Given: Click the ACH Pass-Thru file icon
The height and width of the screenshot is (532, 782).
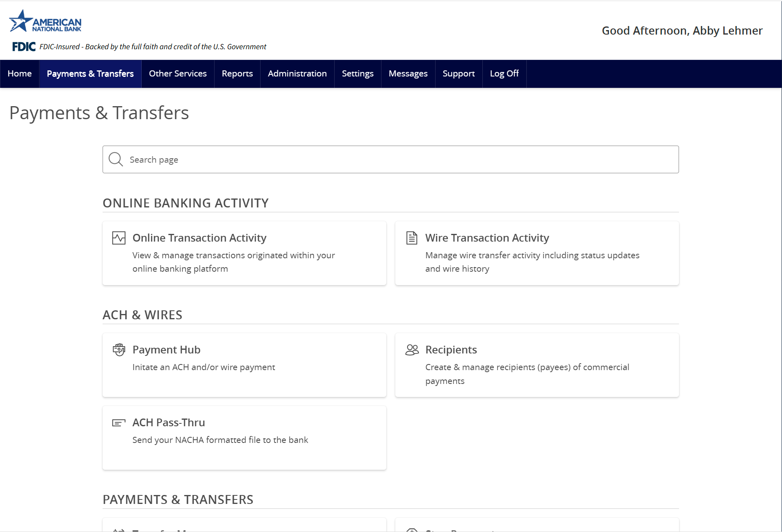Looking at the screenshot, I should [x=118, y=423].
